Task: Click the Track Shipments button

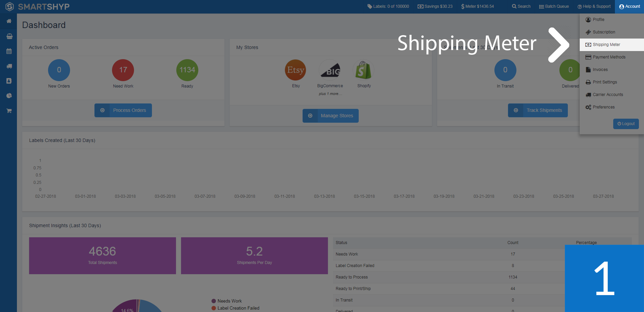Action: coord(538,110)
